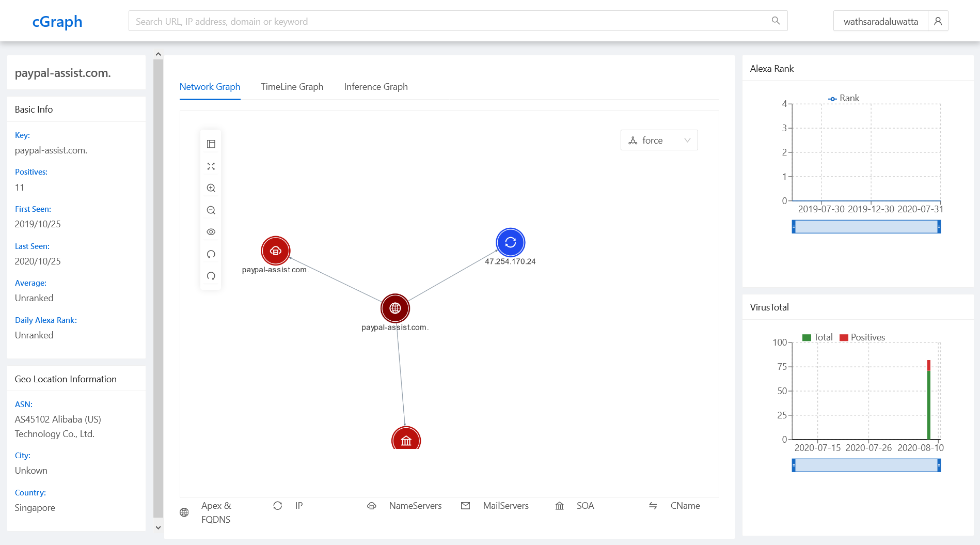Click the undo rotation icon on the graph toolbar
This screenshot has width=980, height=545.
coord(211,254)
